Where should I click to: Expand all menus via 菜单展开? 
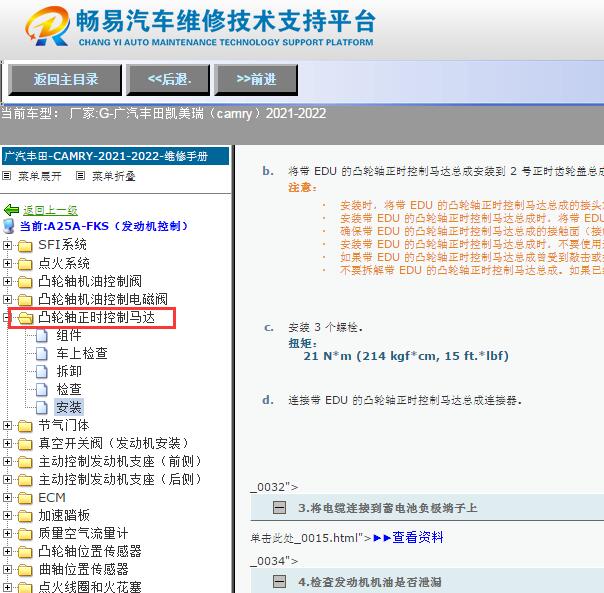point(40,176)
